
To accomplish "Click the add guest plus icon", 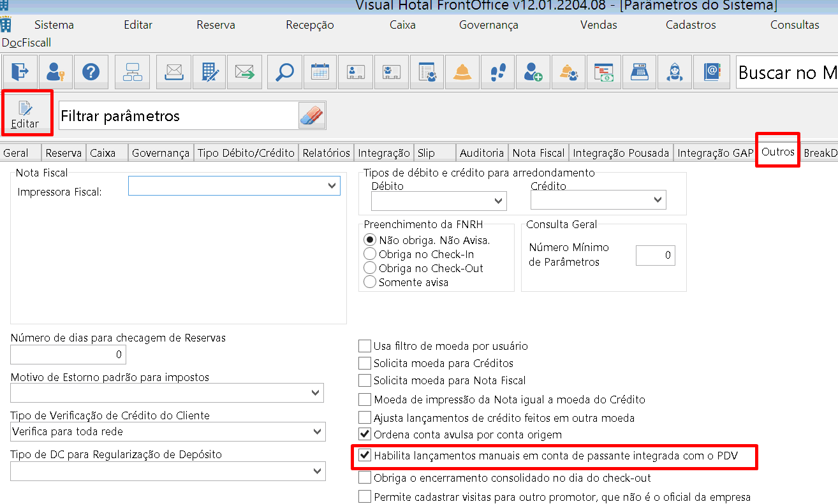I will (x=533, y=72).
